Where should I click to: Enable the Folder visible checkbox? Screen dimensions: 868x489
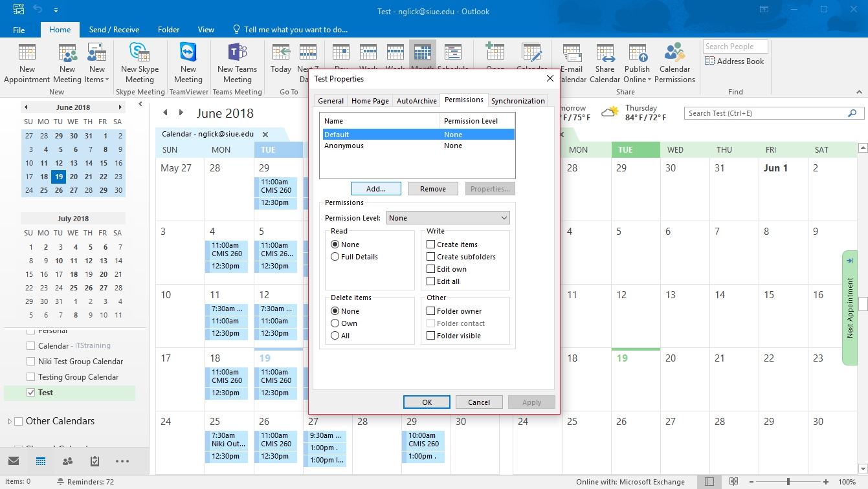coord(430,336)
